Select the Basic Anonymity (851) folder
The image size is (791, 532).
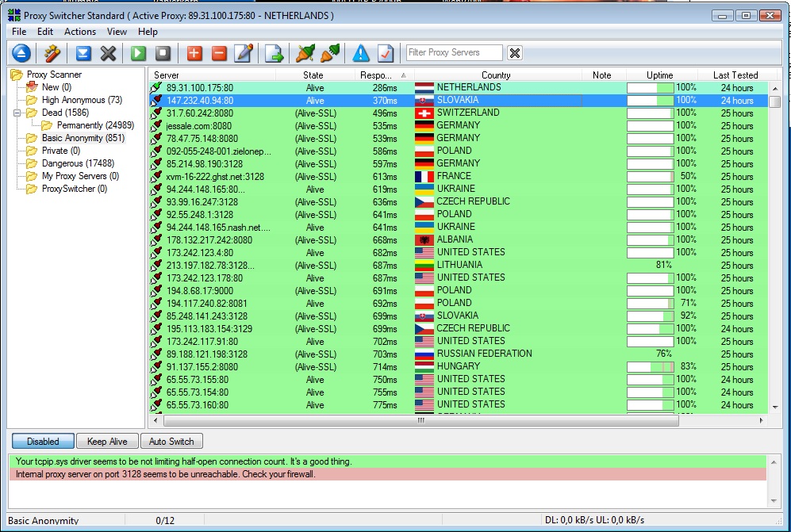pos(83,138)
